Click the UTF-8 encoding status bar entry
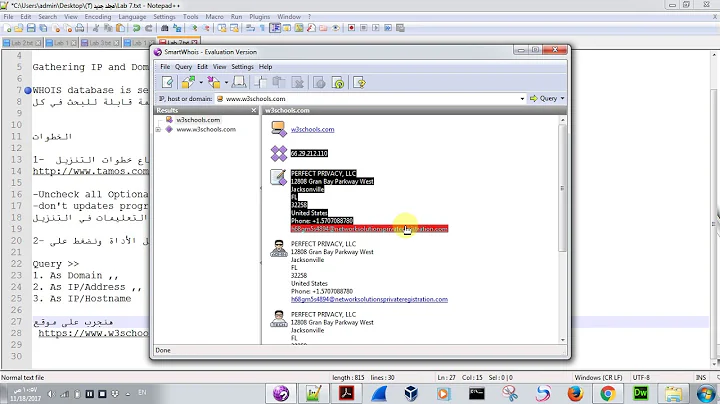The width and height of the screenshot is (720, 404). [x=641, y=377]
